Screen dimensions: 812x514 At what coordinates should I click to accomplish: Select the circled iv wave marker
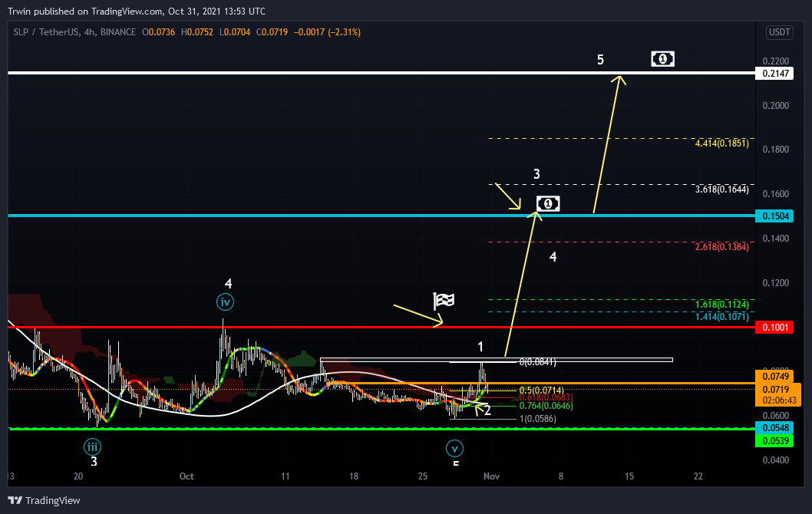[226, 301]
